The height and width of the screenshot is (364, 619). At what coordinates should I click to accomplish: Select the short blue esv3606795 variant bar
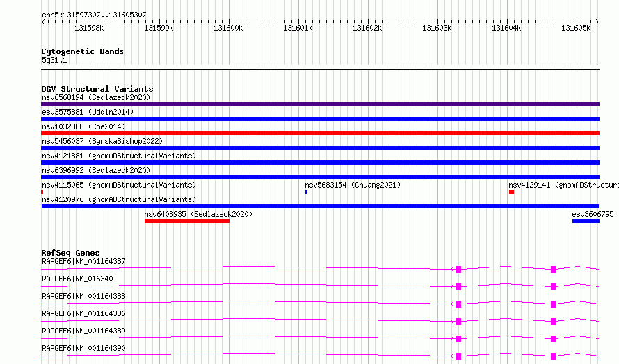point(586,221)
